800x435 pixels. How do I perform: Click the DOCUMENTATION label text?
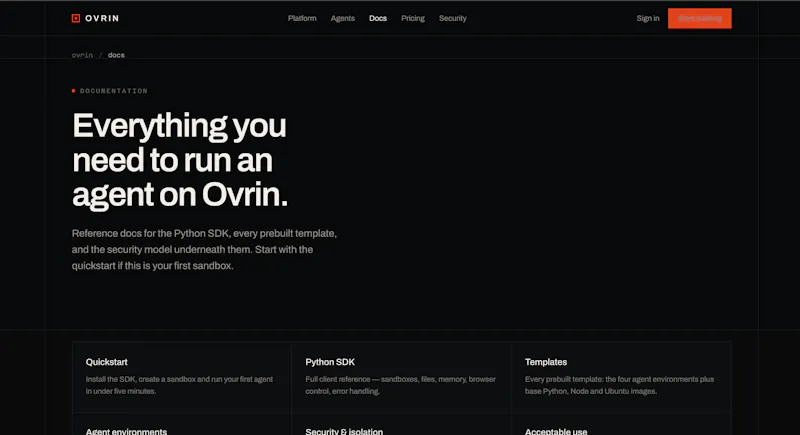[x=113, y=91]
